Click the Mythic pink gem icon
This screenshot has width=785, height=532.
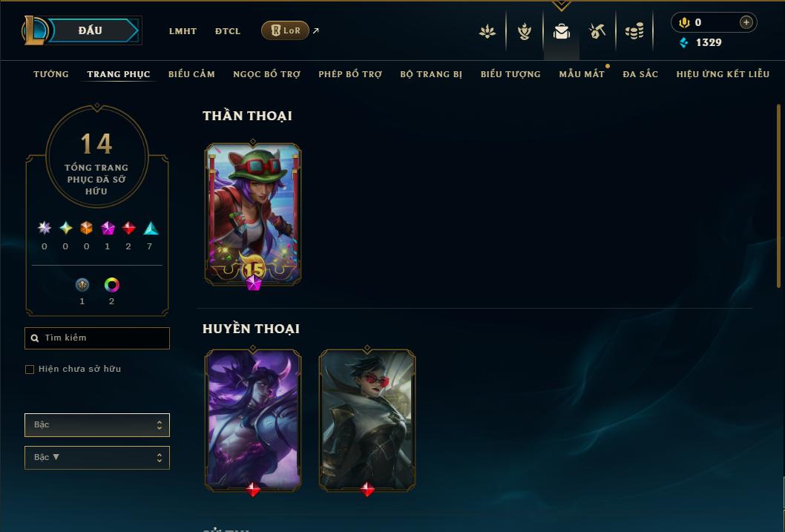(108, 229)
